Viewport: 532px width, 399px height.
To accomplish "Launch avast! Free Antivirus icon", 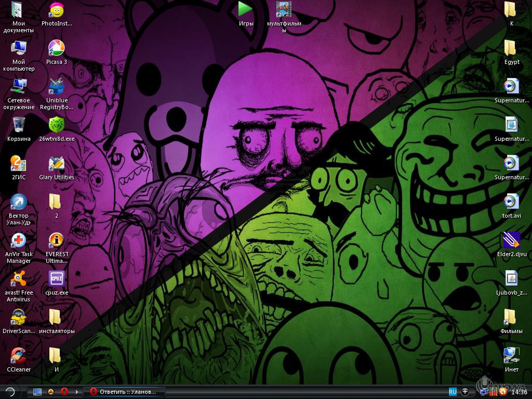I will pos(19,280).
